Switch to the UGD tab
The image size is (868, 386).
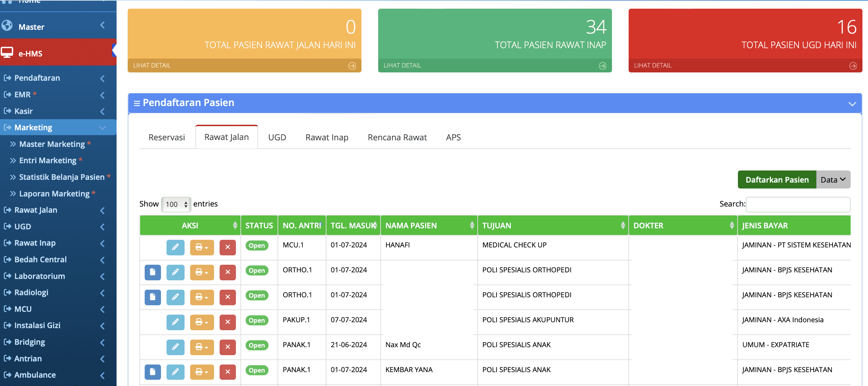tap(277, 137)
